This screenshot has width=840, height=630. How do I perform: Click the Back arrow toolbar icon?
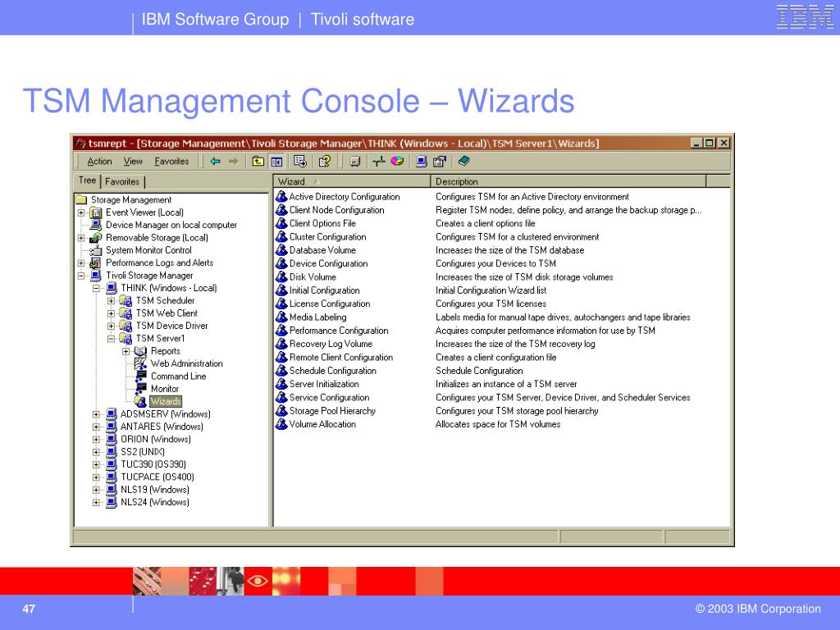[x=216, y=162]
